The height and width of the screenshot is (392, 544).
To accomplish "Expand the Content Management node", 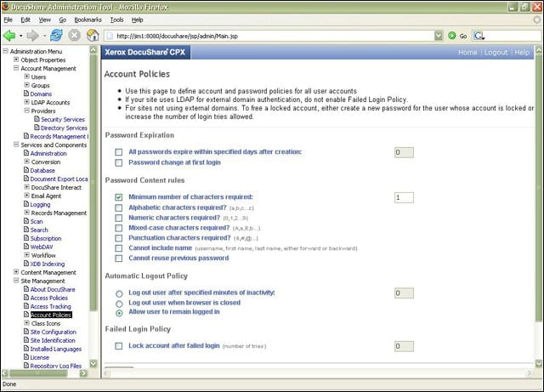I will click(16, 272).
